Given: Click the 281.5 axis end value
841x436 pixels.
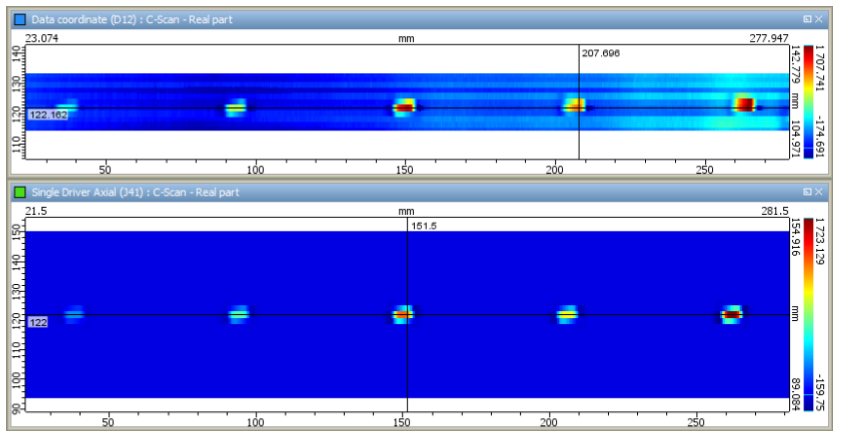Looking at the screenshot, I should pos(774,211).
